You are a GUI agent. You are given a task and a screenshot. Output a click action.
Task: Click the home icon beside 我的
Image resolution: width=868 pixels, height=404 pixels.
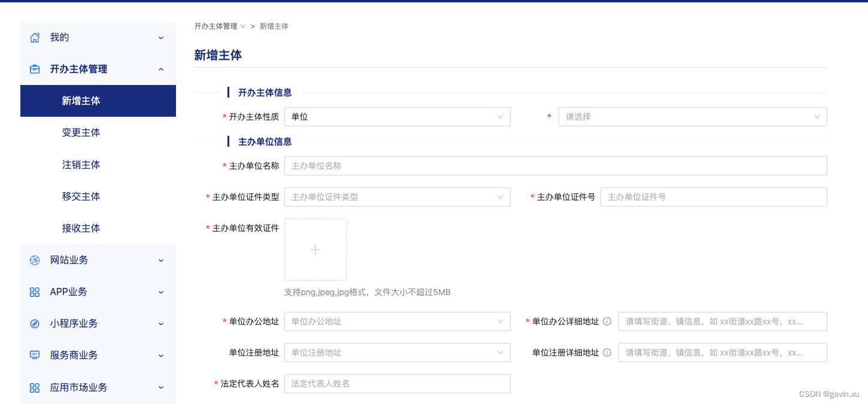point(35,38)
